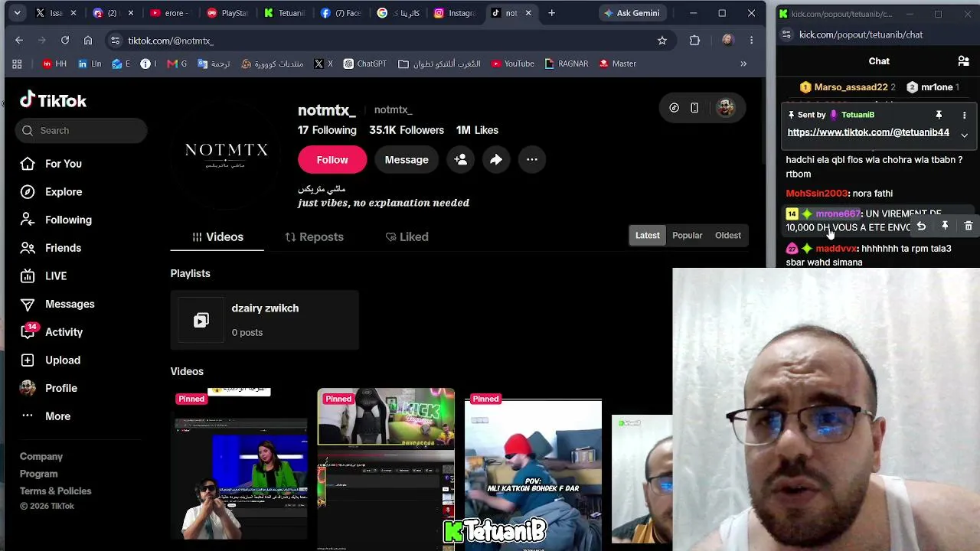Delete mrone667's chat message
The image size is (980, 551).
[969, 227]
